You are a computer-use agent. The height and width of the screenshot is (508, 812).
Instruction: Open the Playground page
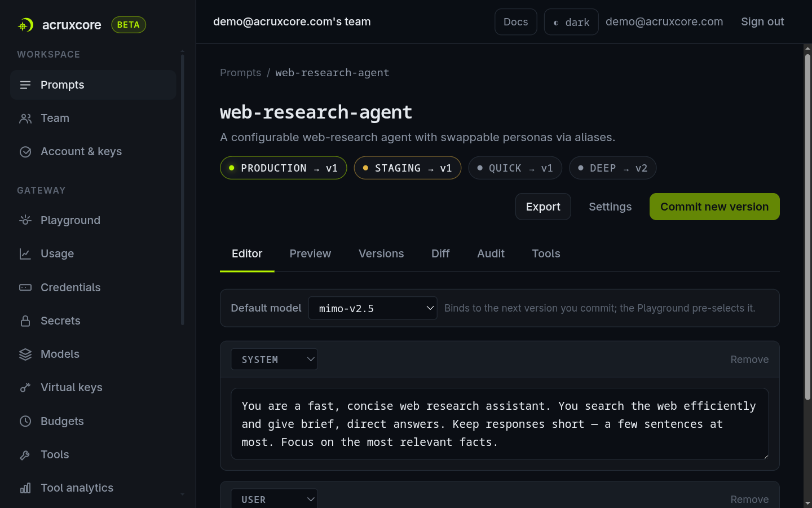click(93, 220)
